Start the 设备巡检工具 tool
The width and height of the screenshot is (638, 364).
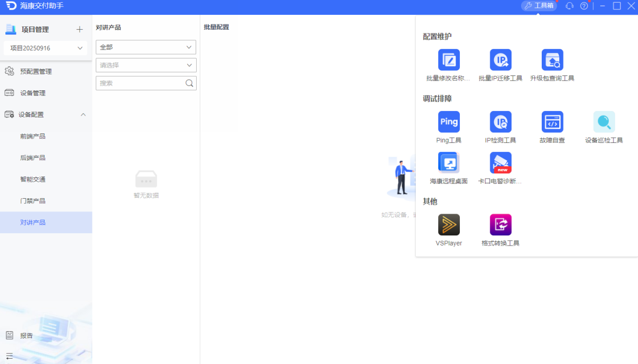604,122
